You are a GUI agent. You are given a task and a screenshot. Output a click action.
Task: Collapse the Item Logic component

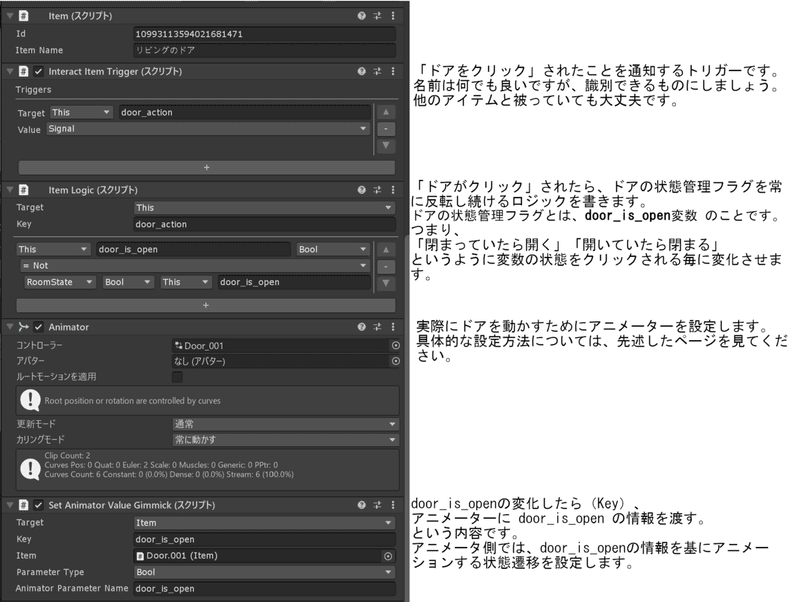pos(10,190)
